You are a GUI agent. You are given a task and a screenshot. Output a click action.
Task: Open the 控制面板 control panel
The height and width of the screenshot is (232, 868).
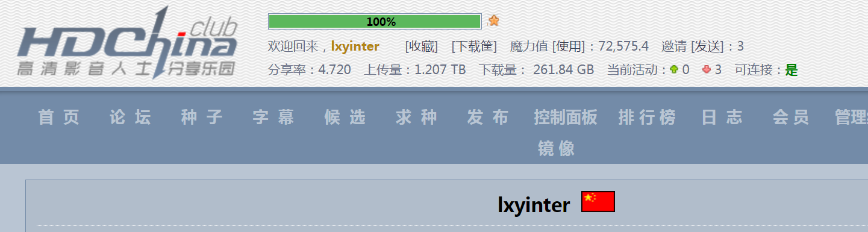566,117
